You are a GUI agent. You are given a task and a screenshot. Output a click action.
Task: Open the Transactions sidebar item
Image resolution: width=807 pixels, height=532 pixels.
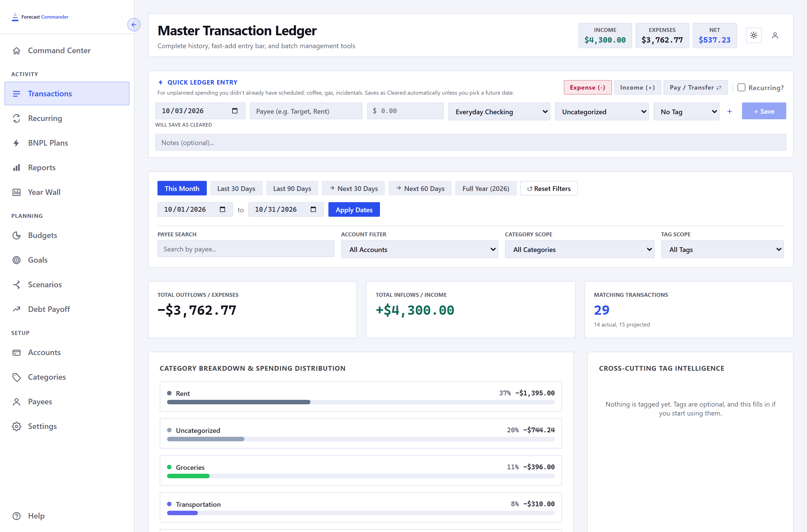point(67,94)
